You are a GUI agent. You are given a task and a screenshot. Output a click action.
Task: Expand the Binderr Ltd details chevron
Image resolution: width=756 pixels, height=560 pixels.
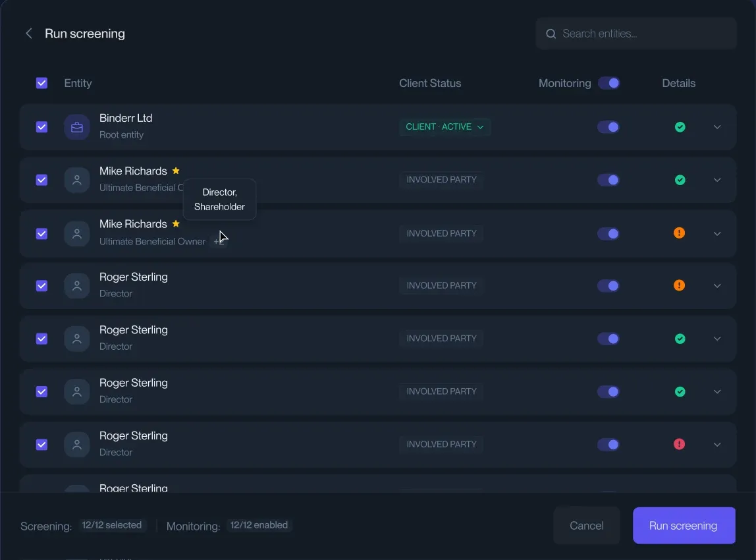tap(717, 127)
